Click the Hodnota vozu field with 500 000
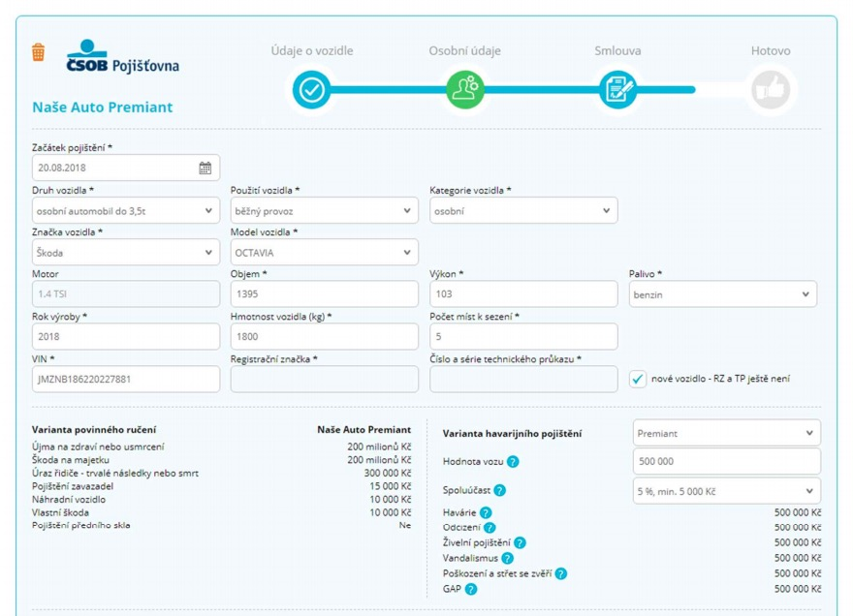 (727, 462)
